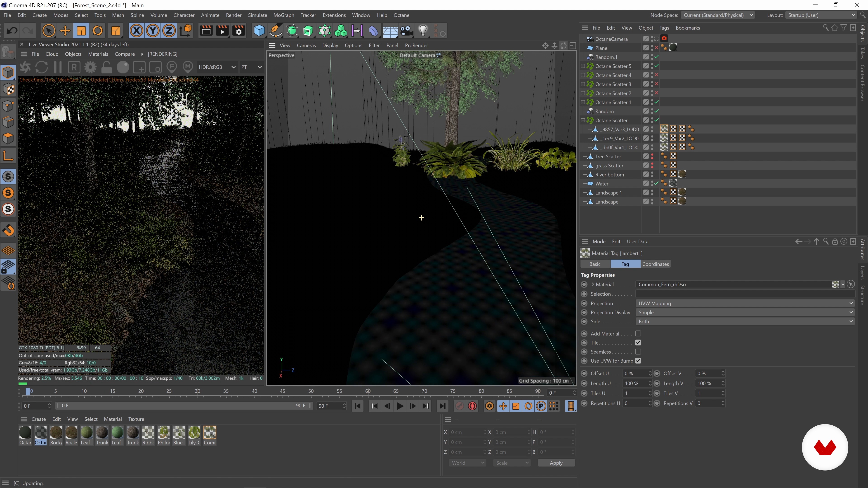This screenshot has width=868, height=488.
Task: Toggle Random.1 enabled checkmark
Action: coord(656,57)
